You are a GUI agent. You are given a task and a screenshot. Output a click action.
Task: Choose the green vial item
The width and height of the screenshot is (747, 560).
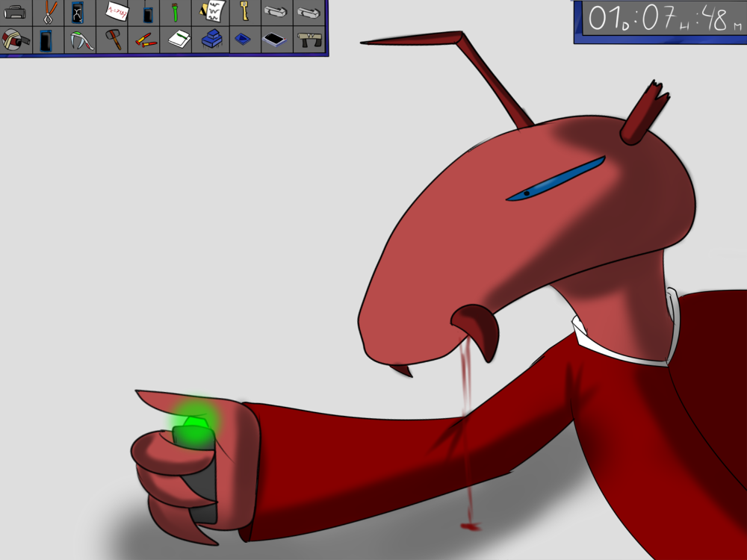pos(176,13)
